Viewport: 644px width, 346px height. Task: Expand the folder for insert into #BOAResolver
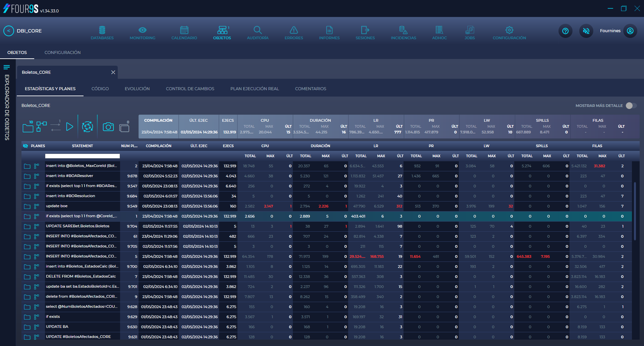tap(27, 176)
